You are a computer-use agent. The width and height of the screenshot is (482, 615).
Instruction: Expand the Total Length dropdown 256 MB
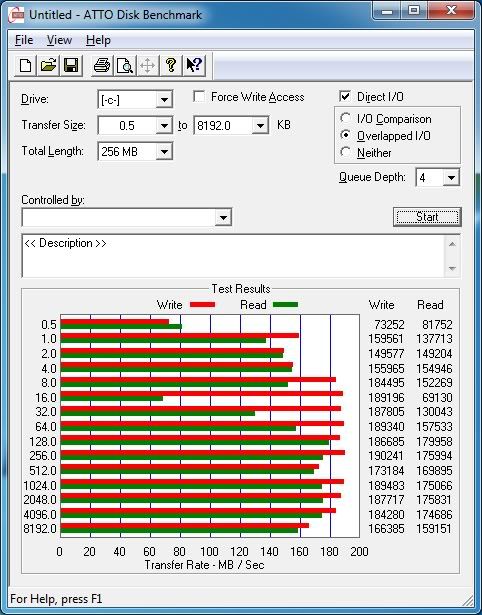click(164, 151)
